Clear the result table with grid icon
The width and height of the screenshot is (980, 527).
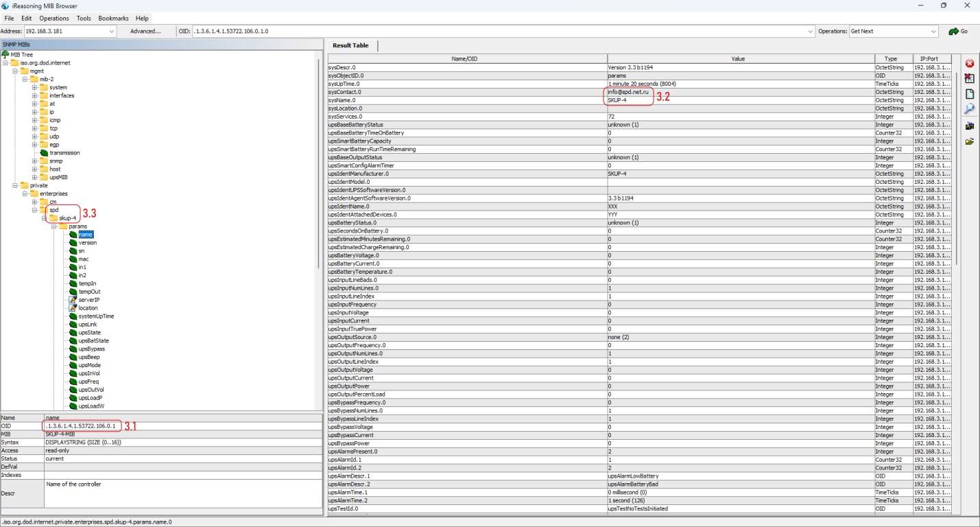coord(970,78)
